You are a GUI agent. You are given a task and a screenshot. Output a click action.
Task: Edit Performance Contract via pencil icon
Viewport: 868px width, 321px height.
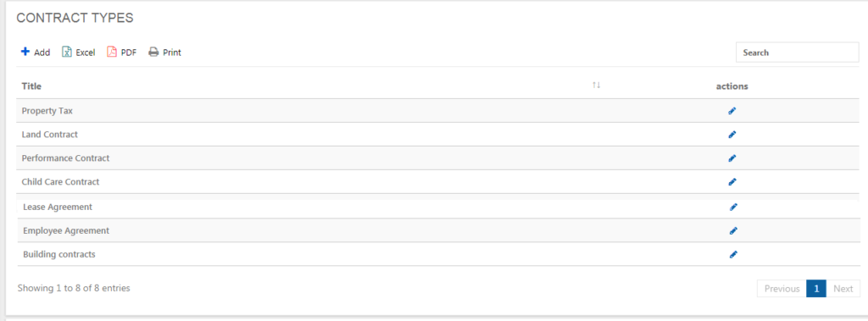(x=732, y=158)
